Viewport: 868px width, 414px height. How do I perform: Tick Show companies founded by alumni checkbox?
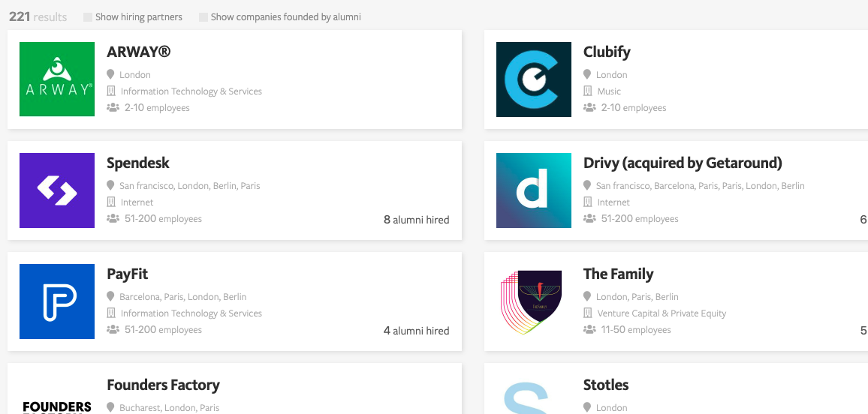tap(203, 17)
